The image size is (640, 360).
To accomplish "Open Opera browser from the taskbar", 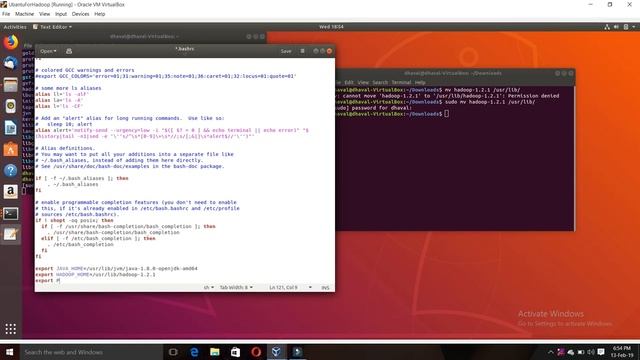I will pyautogui.click(x=256, y=352).
